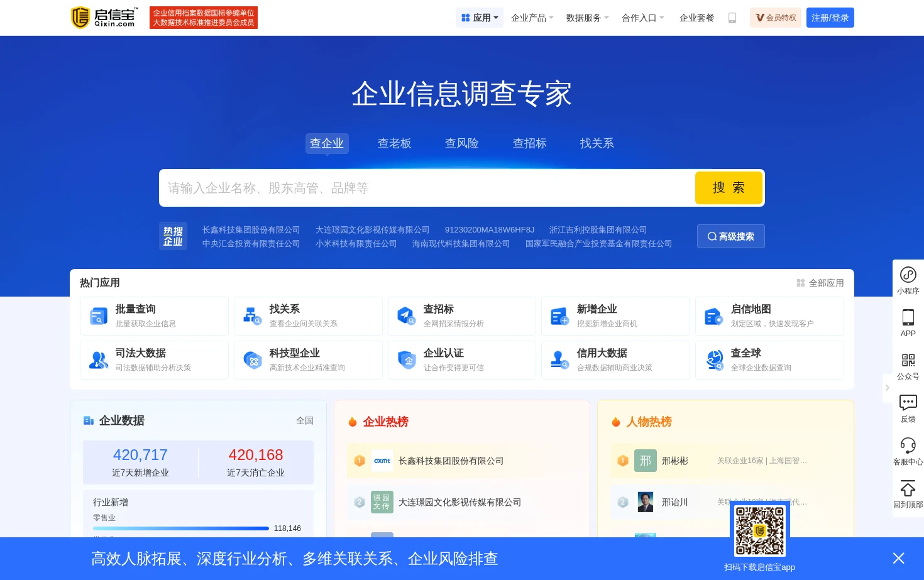Open ranked person 邢彬彬
The width and height of the screenshot is (924, 580).
675,461
